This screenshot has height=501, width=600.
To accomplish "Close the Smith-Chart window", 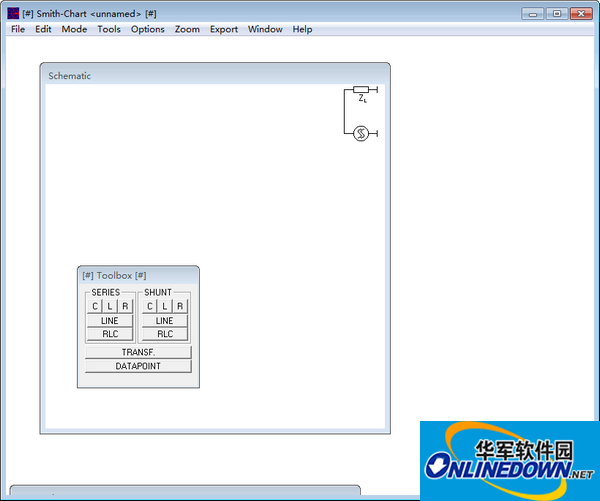I will tap(581, 14).
